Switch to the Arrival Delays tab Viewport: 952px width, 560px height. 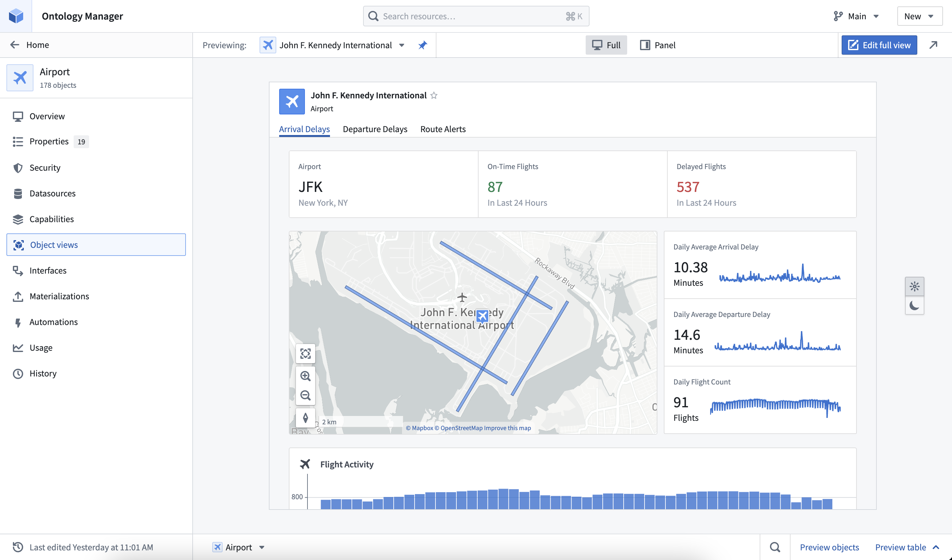click(304, 129)
